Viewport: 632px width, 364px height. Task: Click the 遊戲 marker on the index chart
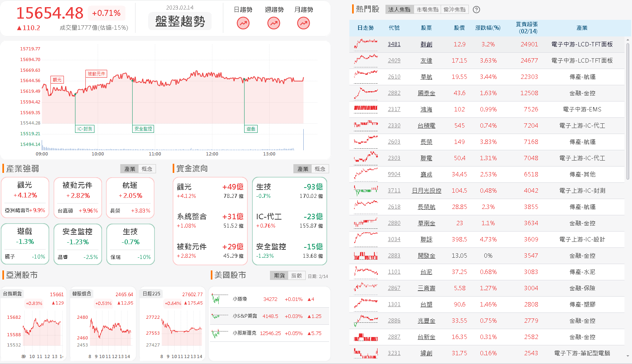click(251, 129)
